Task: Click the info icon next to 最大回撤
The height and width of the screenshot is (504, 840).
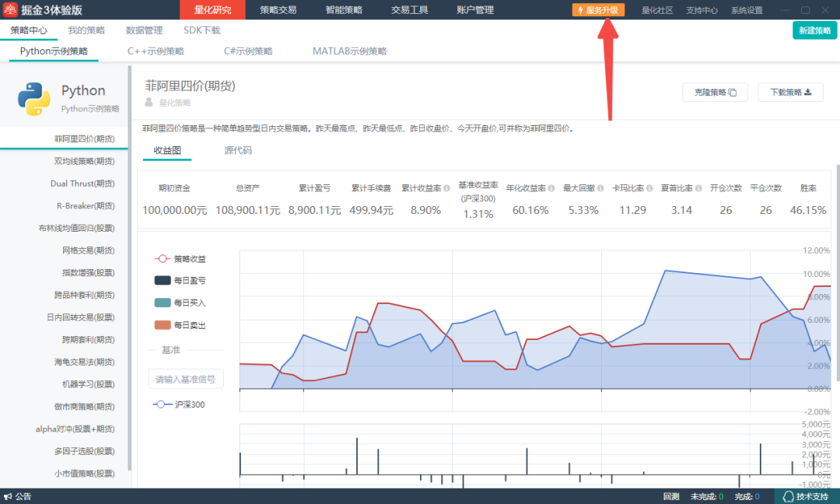Action: click(600, 188)
